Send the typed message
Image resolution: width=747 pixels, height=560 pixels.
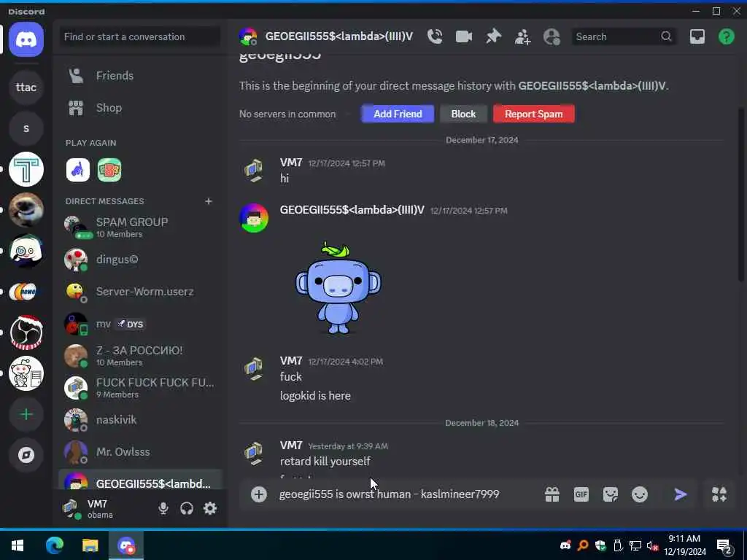click(x=681, y=494)
